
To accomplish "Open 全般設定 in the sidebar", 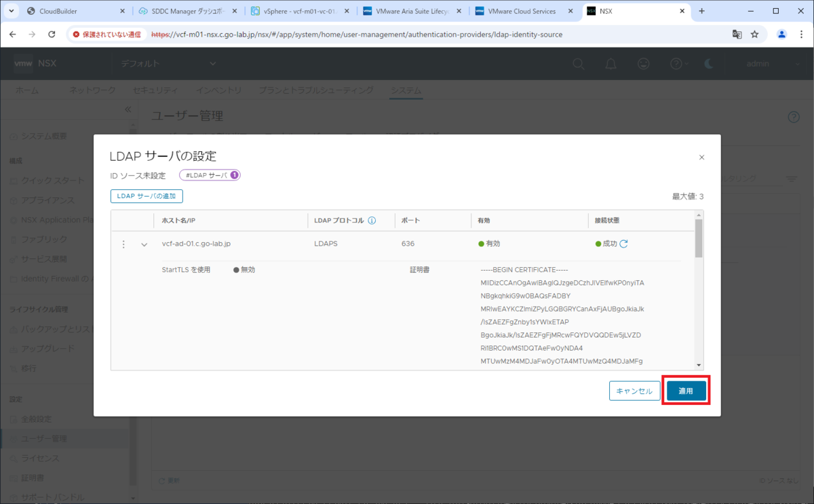I will click(x=36, y=419).
